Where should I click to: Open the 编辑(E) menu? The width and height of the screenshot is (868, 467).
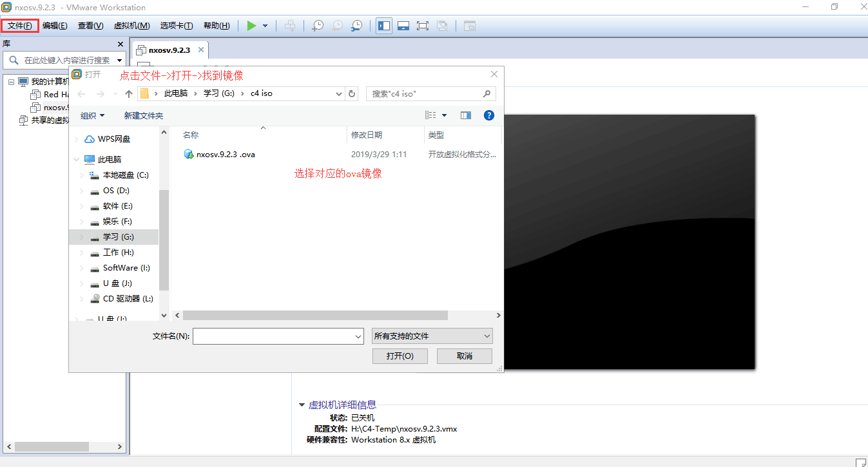click(x=55, y=26)
